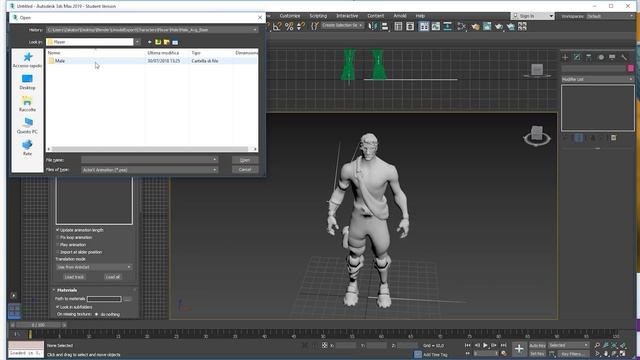Open the Layer Explorer toggle icon
The height and width of the screenshot is (360, 640).
click(x=410, y=27)
